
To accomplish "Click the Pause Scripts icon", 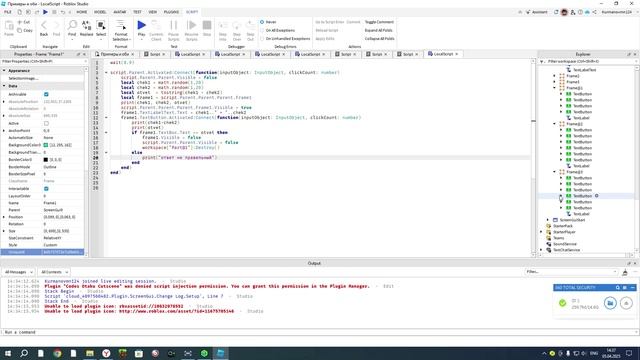I will pyautogui.click(x=173, y=25).
